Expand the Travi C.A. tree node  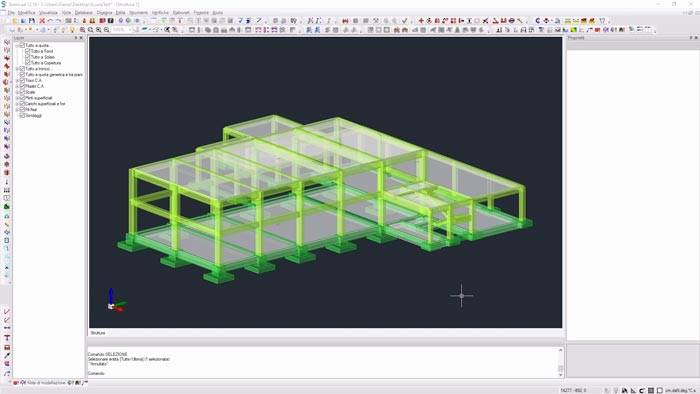click(17, 80)
